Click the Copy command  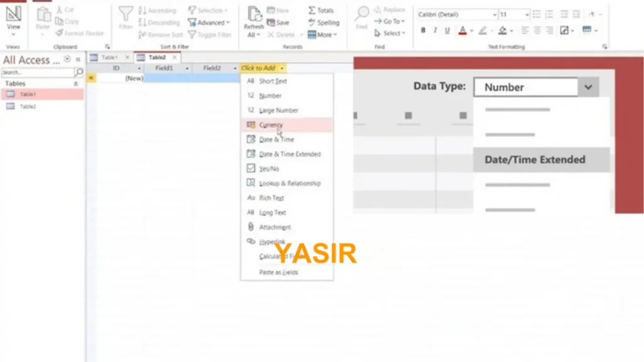click(x=67, y=21)
